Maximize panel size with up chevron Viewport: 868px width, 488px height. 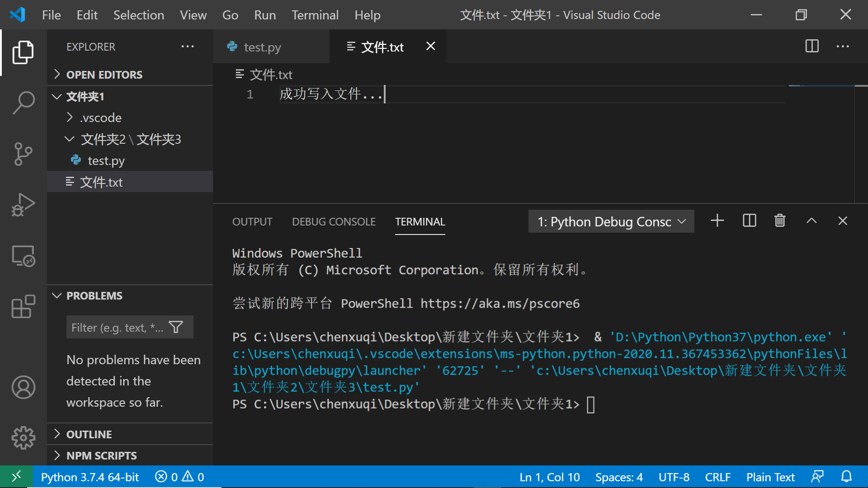(811, 221)
